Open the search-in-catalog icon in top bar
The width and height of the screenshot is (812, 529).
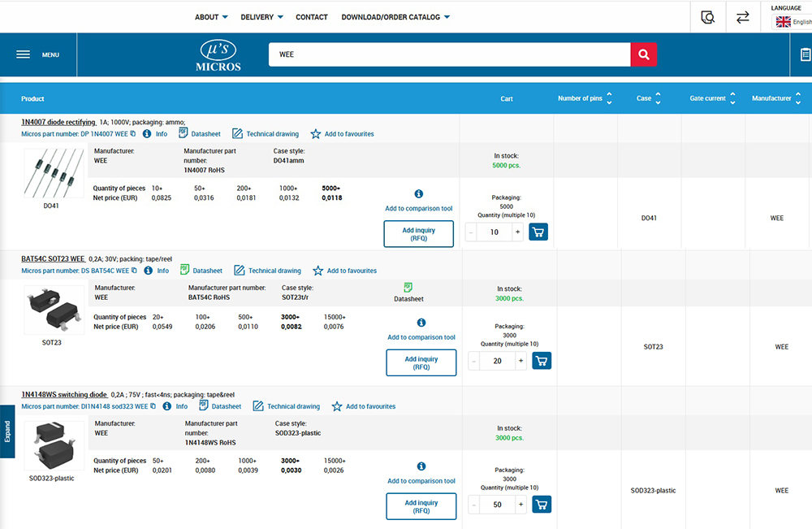tap(707, 17)
